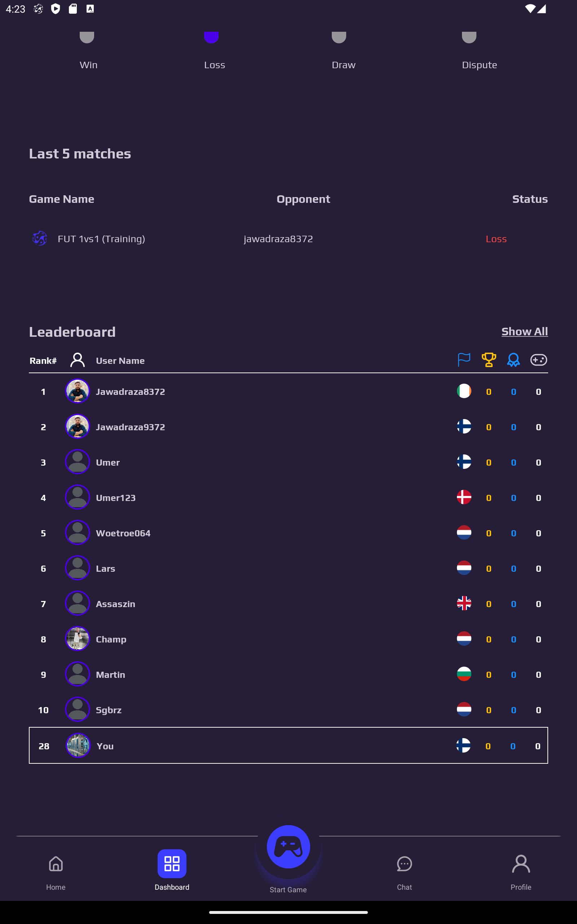Open opponent jawadraza8372 from last matches

(x=278, y=239)
